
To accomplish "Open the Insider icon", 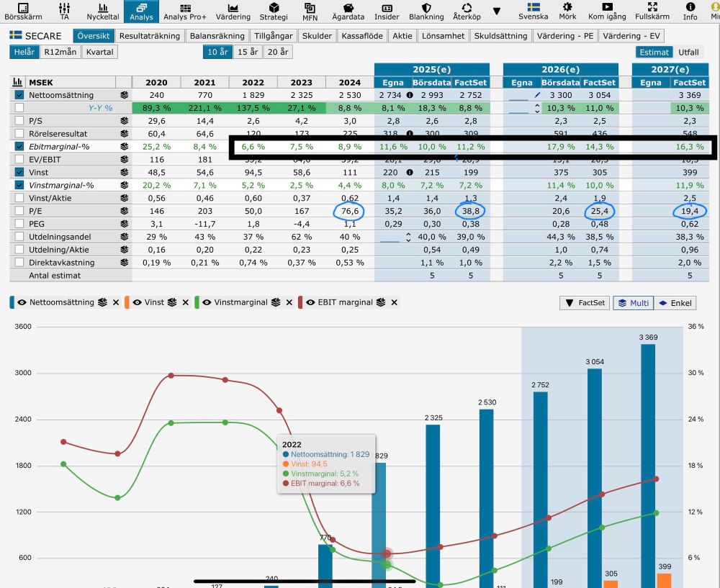I will click(387, 12).
